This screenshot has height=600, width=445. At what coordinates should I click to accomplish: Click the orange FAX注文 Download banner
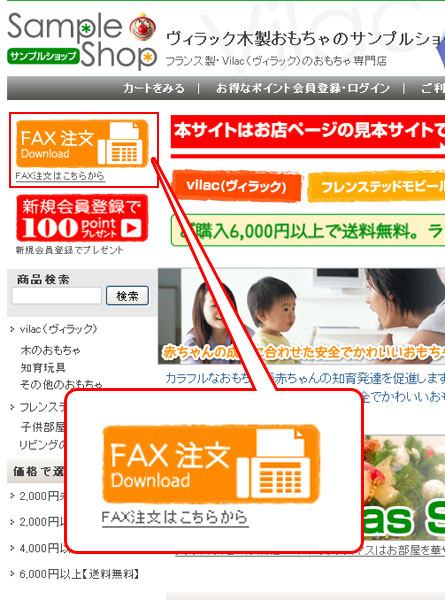[x=82, y=143]
